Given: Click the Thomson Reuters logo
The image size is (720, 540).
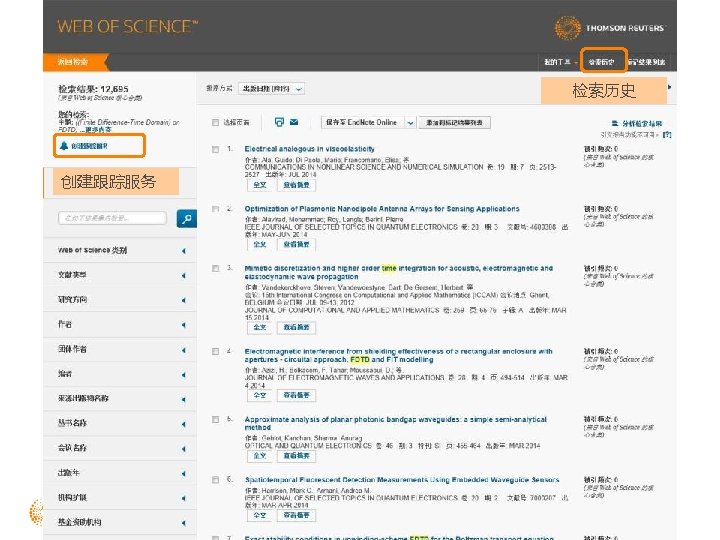Looking at the screenshot, I should (x=609, y=28).
